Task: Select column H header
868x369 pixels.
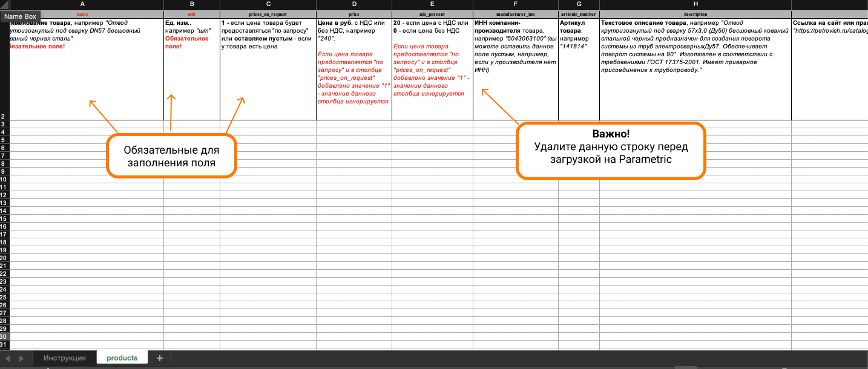Action: [x=695, y=4]
